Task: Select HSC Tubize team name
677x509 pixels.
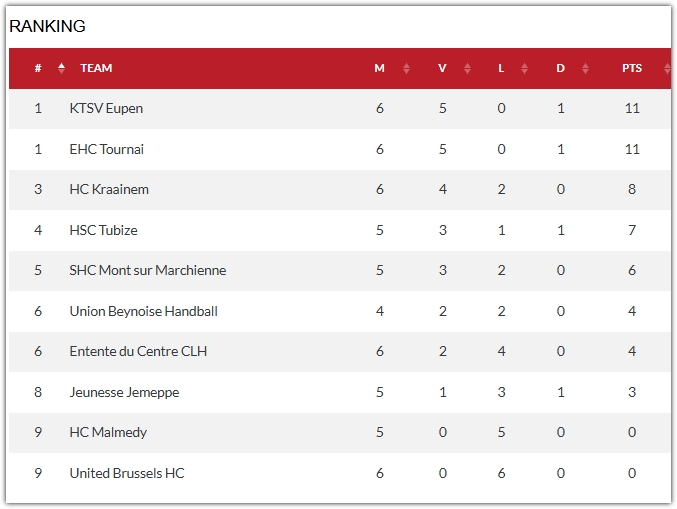Action: (104, 230)
